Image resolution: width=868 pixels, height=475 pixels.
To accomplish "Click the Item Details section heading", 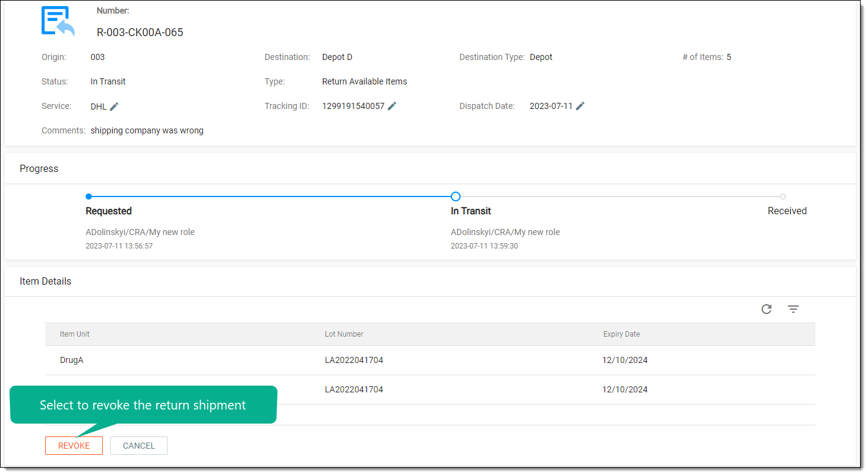I will (x=45, y=282).
